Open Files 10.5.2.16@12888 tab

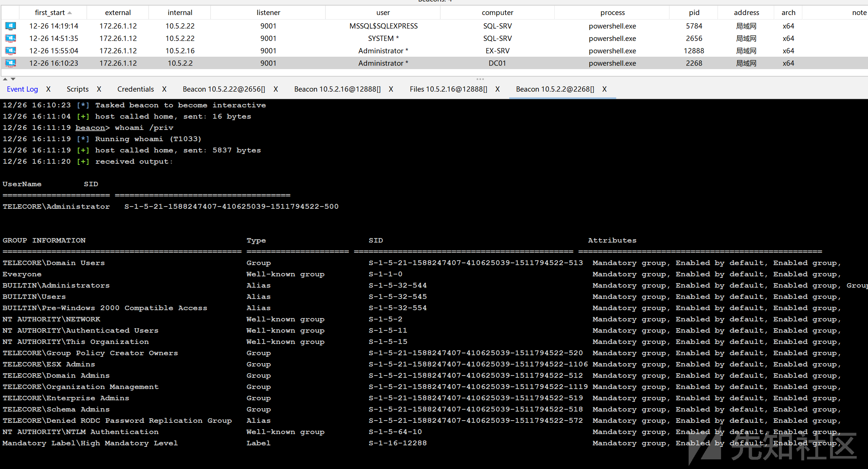[x=448, y=89]
